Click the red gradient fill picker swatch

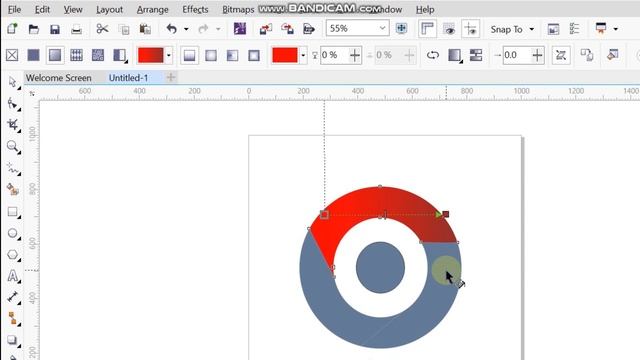pyautogui.click(x=151, y=55)
